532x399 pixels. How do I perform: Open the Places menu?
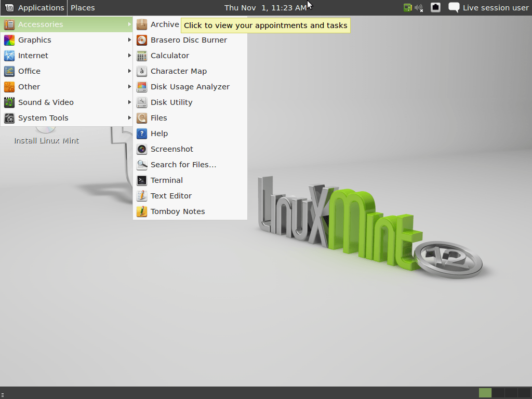pos(83,8)
